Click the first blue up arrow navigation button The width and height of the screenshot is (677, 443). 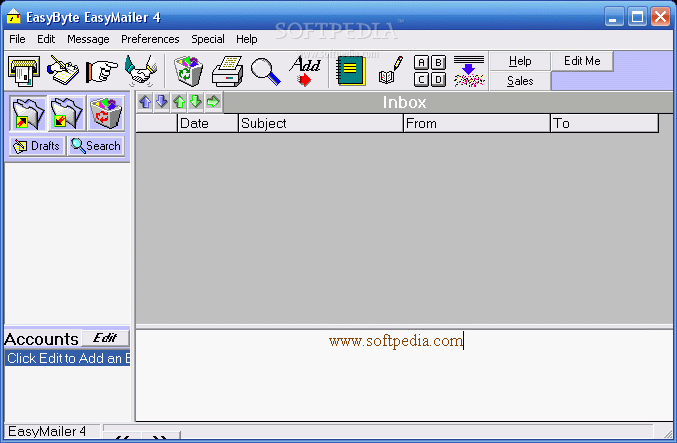pos(146,102)
